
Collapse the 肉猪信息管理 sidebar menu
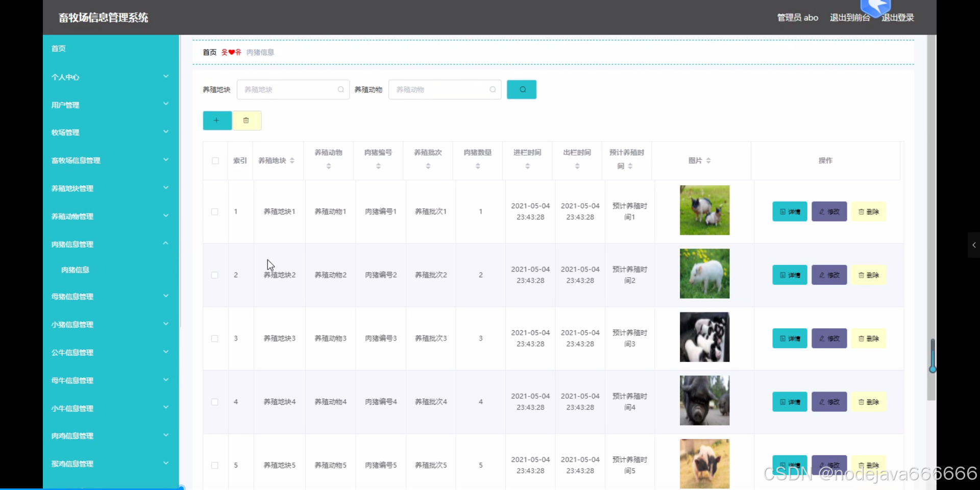coord(111,244)
